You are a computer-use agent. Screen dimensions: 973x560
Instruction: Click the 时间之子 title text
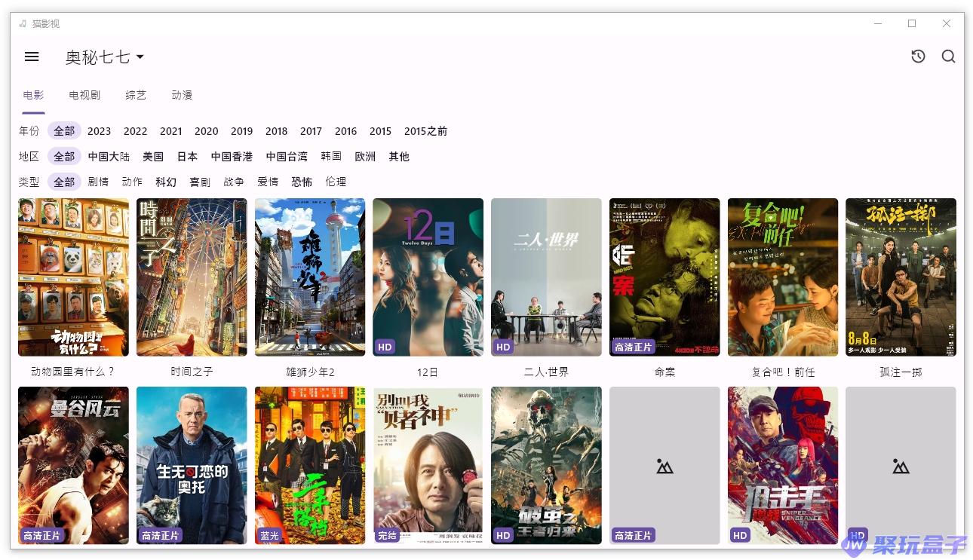[192, 372]
